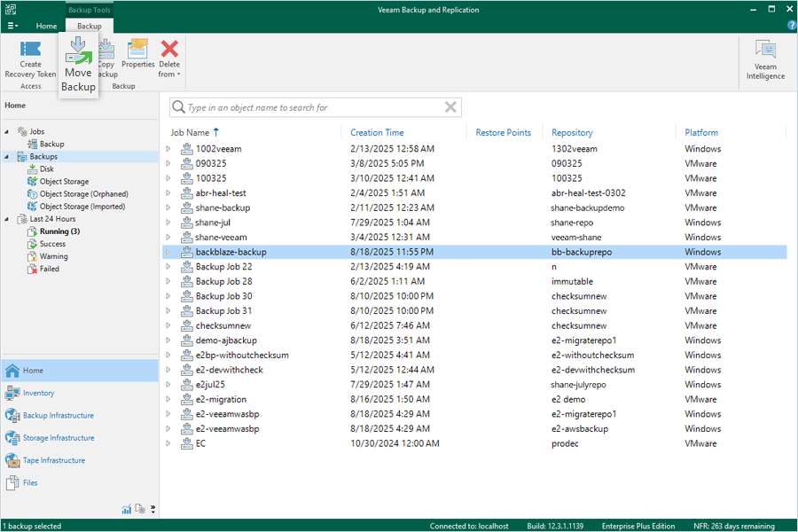Expand the Backup Job 22 row
798x532 pixels.
[x=168, y=267]
